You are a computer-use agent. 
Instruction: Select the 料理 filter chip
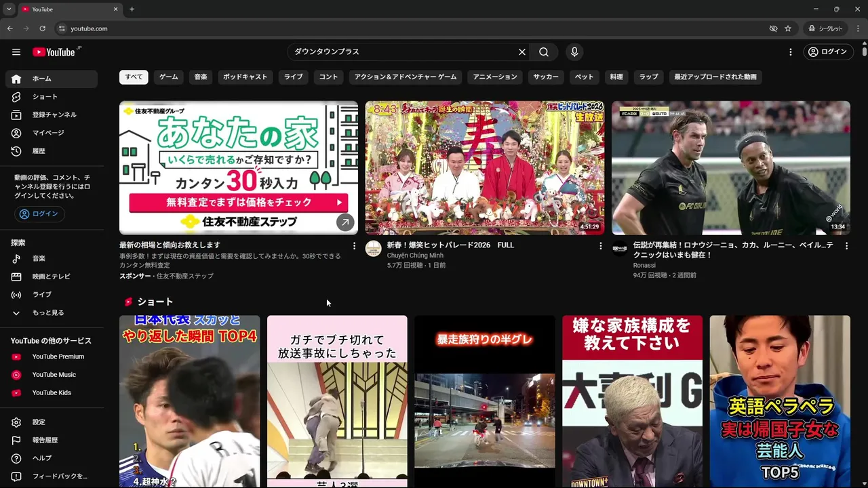click(x=616, y=77)
